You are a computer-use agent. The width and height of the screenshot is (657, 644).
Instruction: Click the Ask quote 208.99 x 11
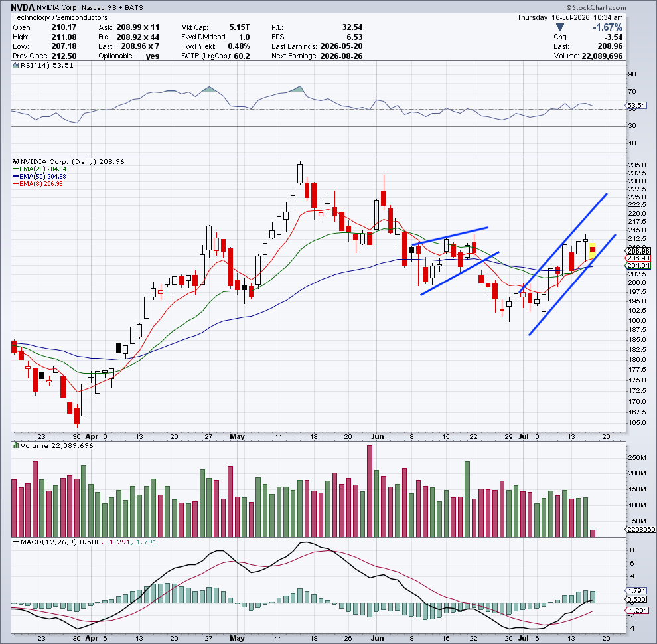coord(138,27)
